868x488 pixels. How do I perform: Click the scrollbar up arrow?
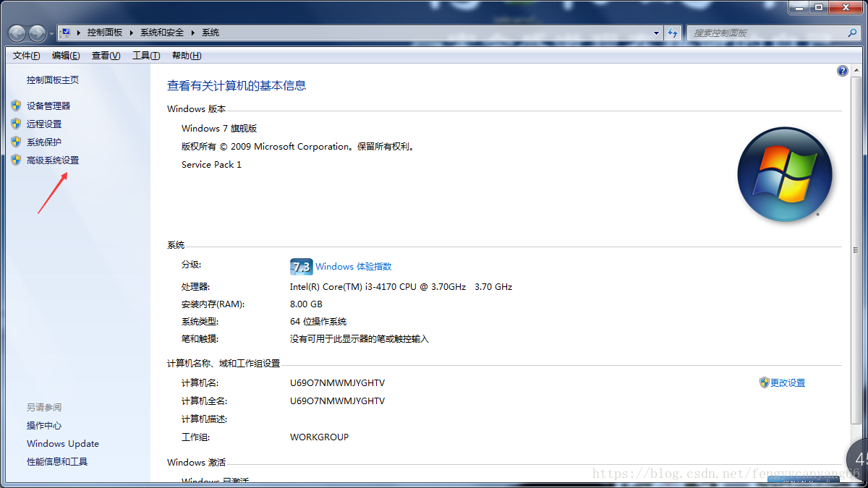(856, 69)
